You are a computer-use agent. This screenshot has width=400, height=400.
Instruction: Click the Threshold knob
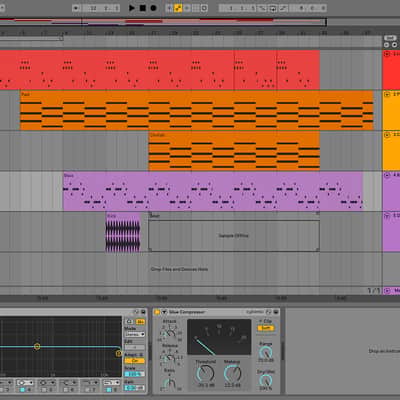pyautogui.click(x=206, y=373)
